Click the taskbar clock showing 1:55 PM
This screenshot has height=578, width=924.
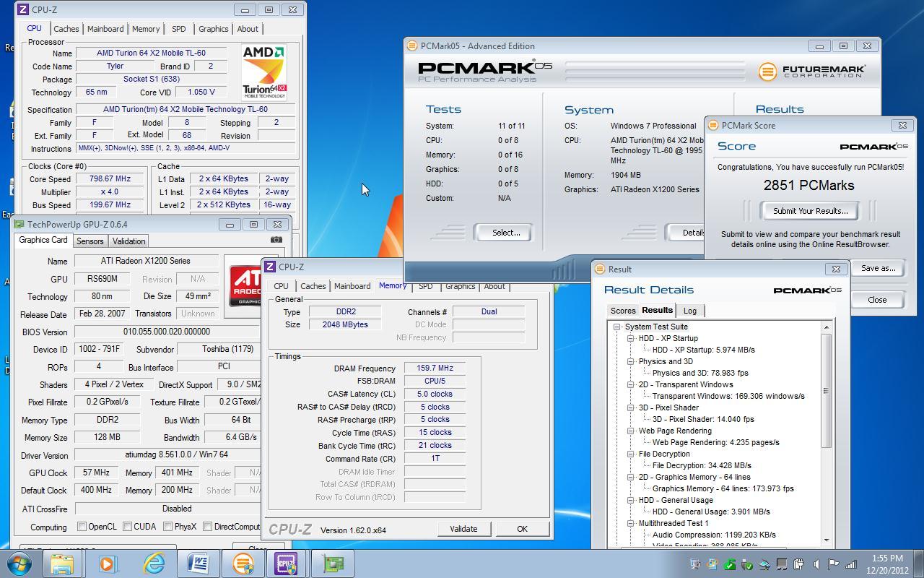pos(887,564)
